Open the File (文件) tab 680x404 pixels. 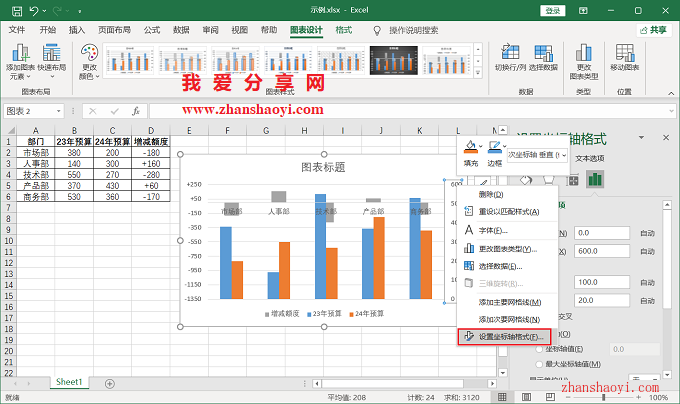pyautogui.click(x=17, y=30)
